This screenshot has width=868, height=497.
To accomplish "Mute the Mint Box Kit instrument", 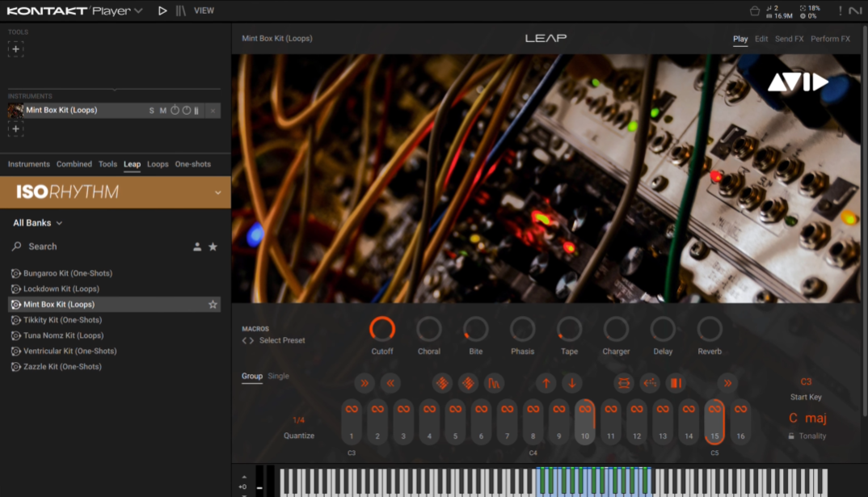I will [162, 110].
